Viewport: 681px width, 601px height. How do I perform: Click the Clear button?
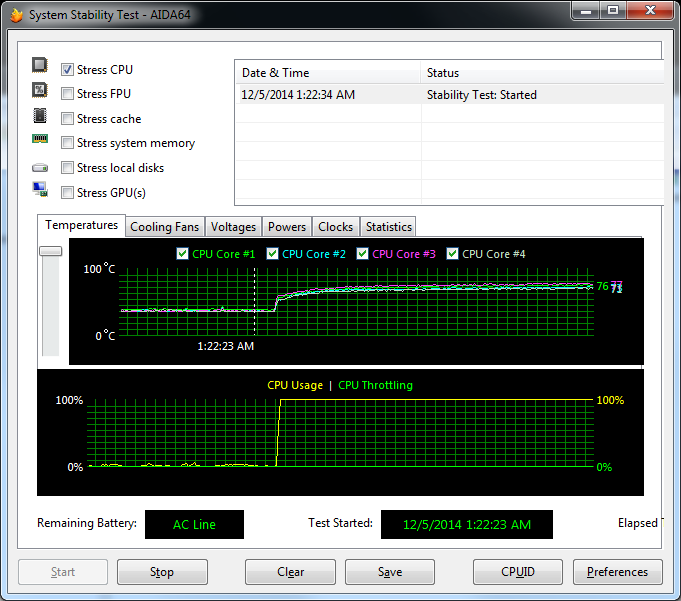290,572
